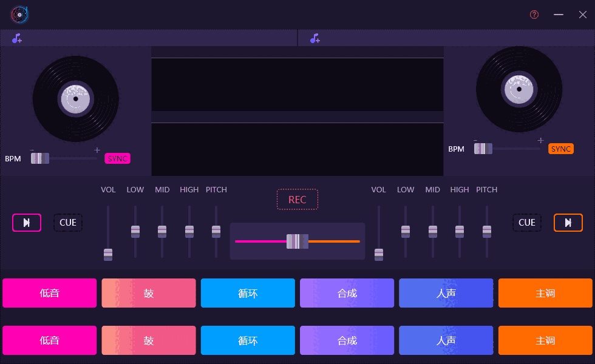Trigger the 主调 key pad

(x=545, y=293)
